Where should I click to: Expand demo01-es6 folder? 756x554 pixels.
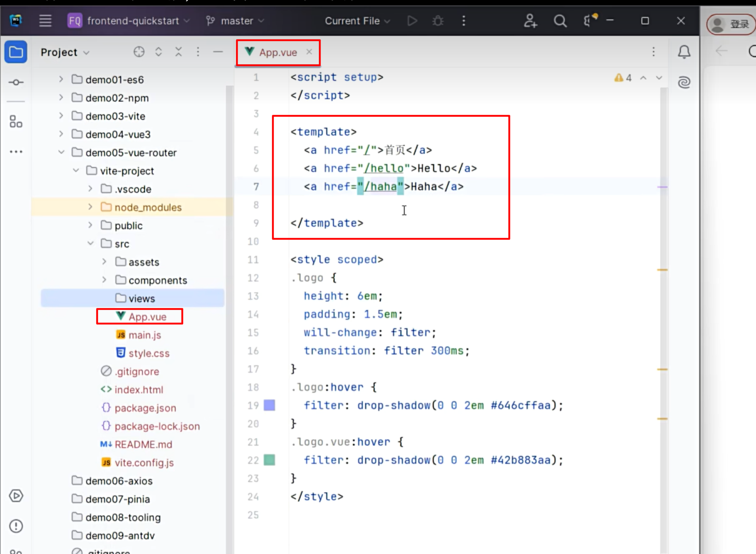tap(61, 79)
